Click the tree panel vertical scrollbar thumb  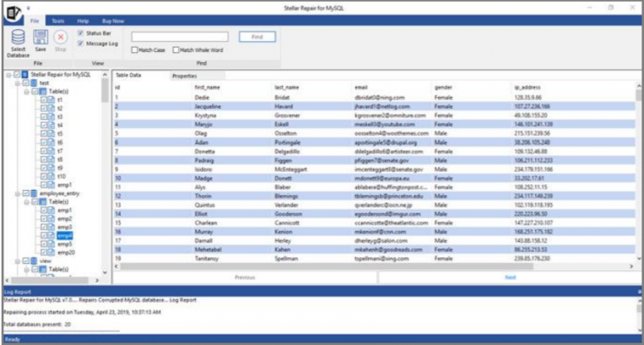click(105, 90)
